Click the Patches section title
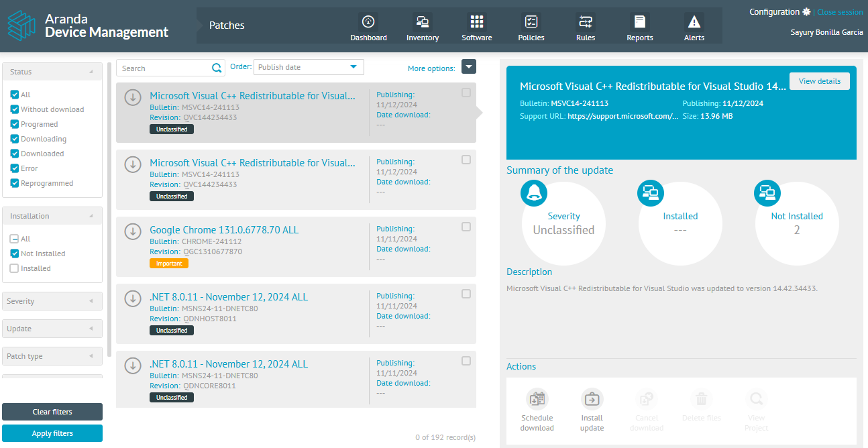 coord(227,25)
